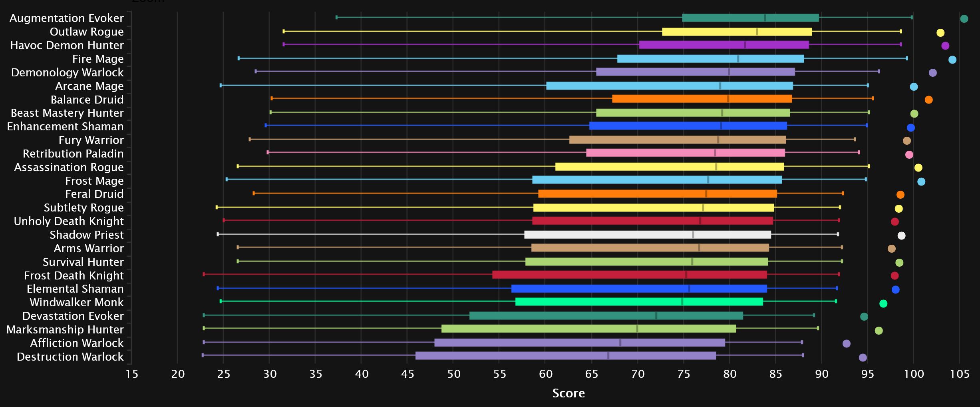The height and width of the screenshot is (407, 980).
Task: Click the Marksmanship Hunter label
Action: (65, 330)
